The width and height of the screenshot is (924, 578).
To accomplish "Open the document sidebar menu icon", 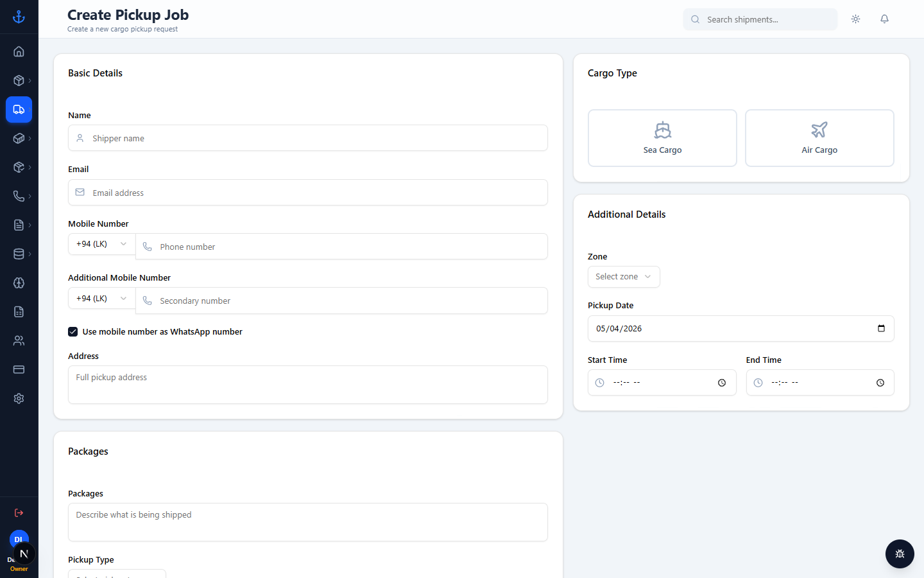I will pos(19,225).
